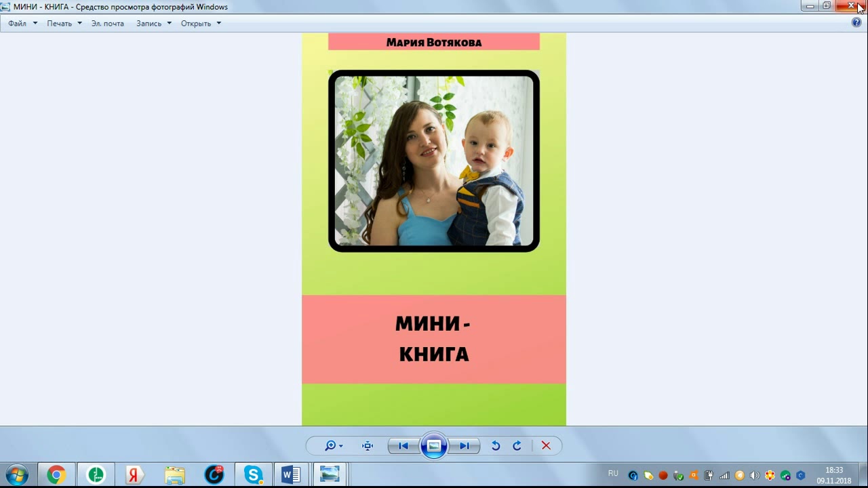Close the Photo Viewer window
The width and height of the screenshot is (868, 488).
(851, 6)
